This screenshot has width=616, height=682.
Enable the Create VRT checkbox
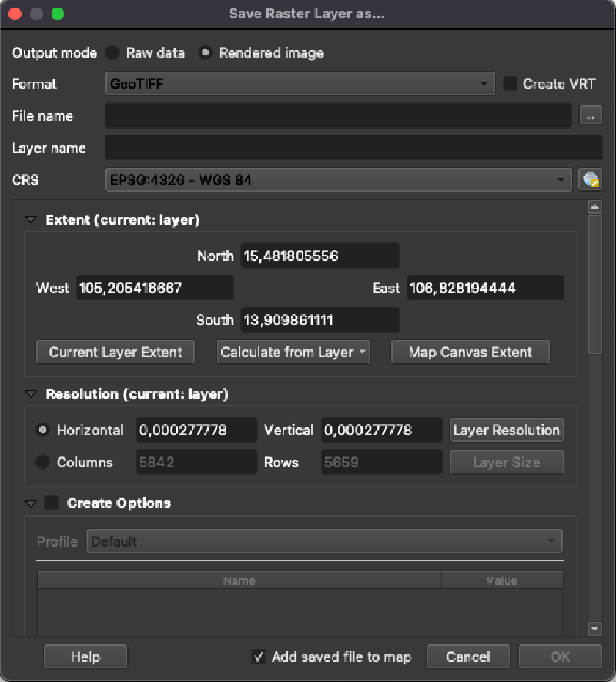(510, 84)
